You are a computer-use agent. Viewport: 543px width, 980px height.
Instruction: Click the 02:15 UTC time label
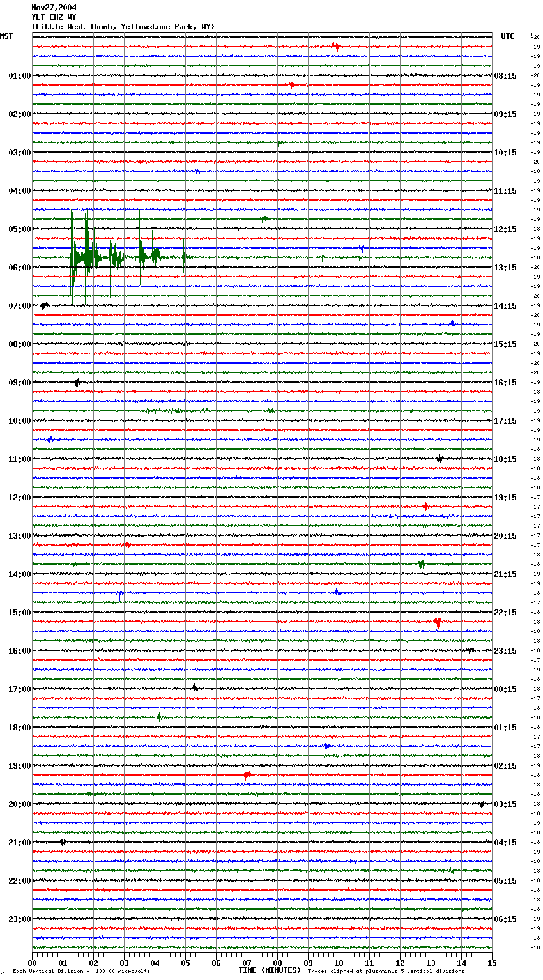pos(505,766)
